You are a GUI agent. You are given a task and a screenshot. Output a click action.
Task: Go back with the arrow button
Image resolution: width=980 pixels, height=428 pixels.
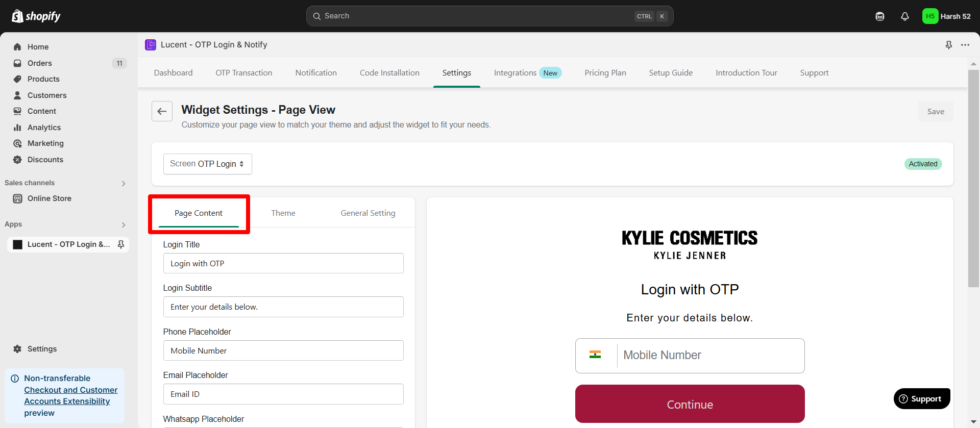pos(162,111)
